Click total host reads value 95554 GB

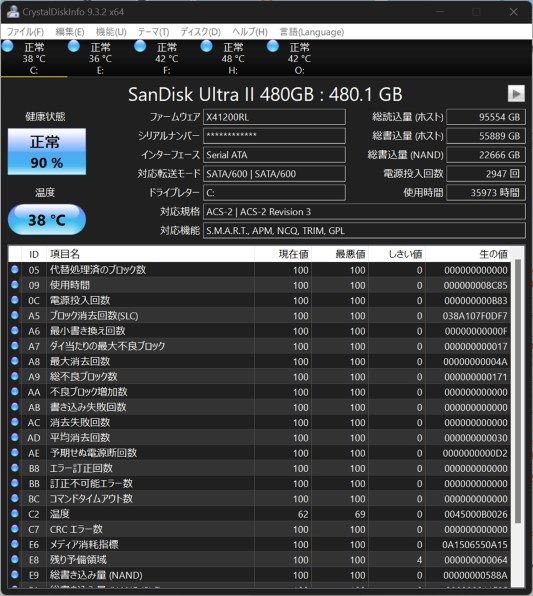pos(486,117)
